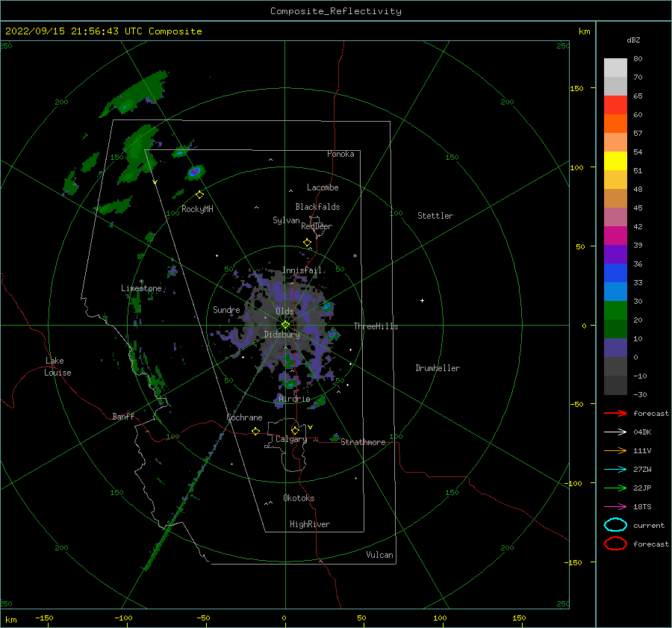Click the RedDeer city label

tap(317, 226)
